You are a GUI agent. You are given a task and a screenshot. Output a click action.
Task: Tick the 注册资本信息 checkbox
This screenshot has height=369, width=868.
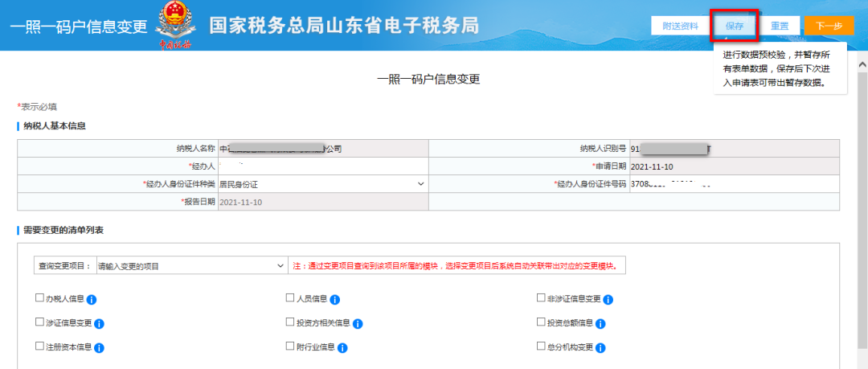click(x=39, y=346)
